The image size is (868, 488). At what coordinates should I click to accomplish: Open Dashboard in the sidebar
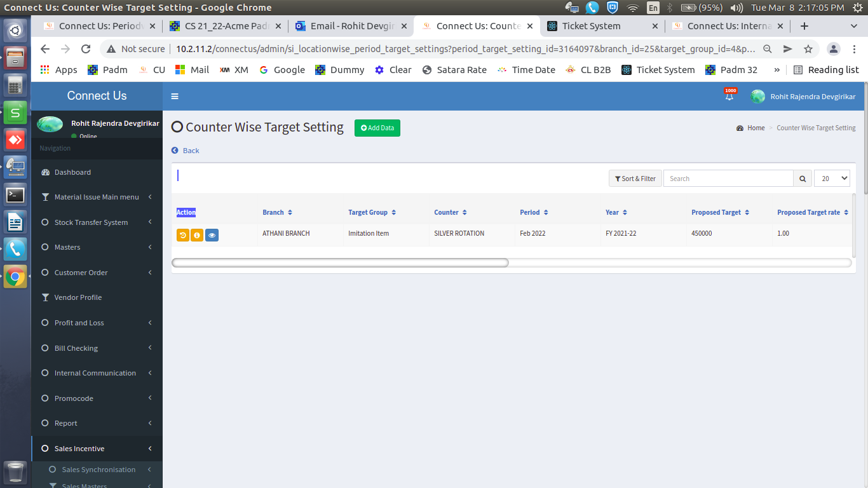(97, 172)
